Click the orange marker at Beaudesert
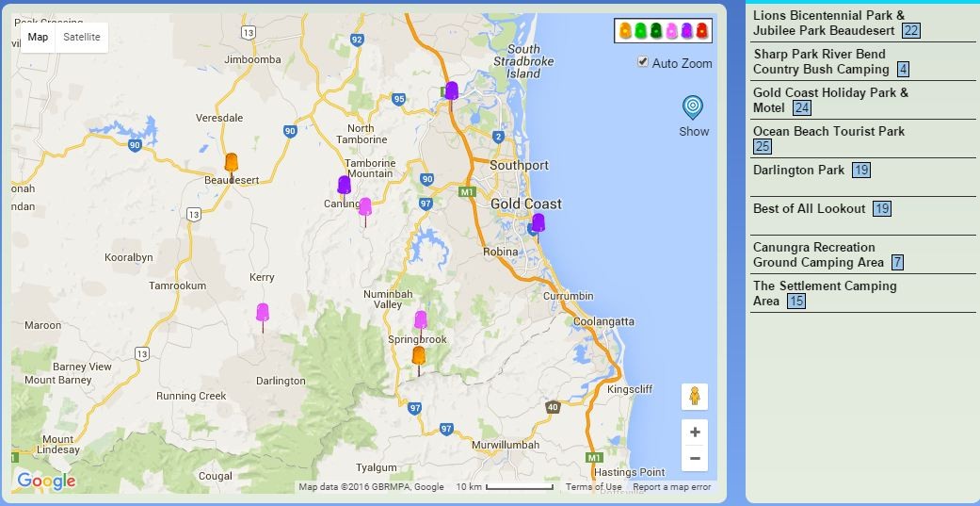Image resolution: width=980 pixels, height=506 pixels. 232,162
